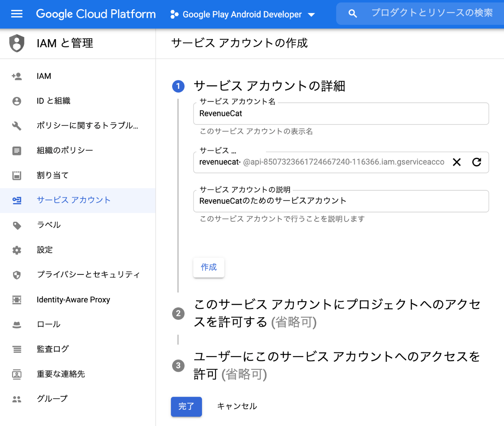The width and height of the screenshot is (504, 426).
Task: Click the 重要な連絡先 contact icon
Action: pyautogui.click(x=17, y=374)
